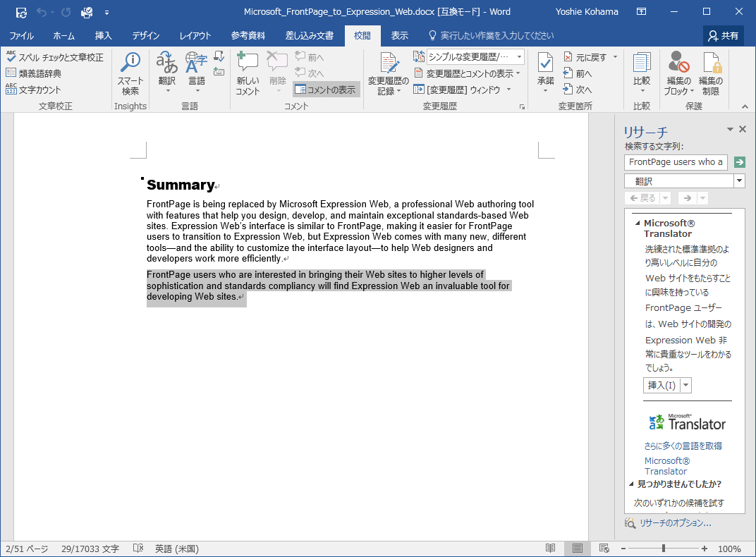The width and height of the screenshot is (756, 557).
Task: Switch to the Insert (挿入) tab
Action: [x=103, y=36]
